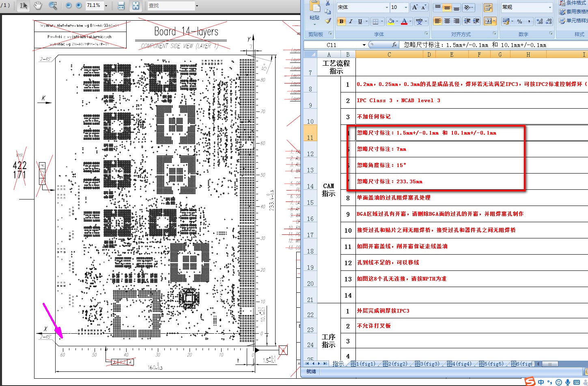
Task: Activate the format painter brush
Action: click(328, 21)
